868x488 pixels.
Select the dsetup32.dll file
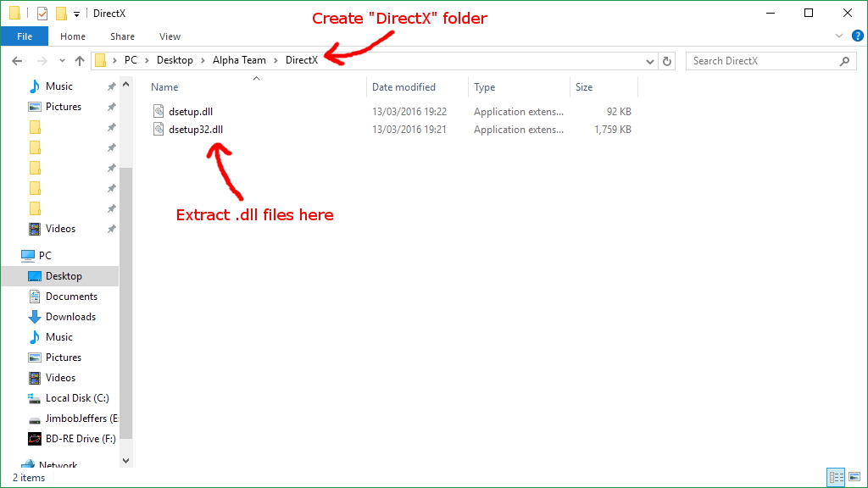point(196,130)
